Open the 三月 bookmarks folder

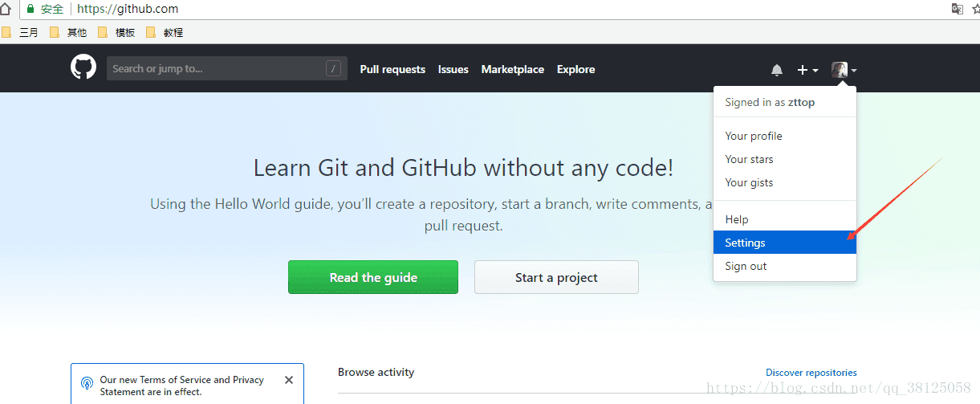19,32
